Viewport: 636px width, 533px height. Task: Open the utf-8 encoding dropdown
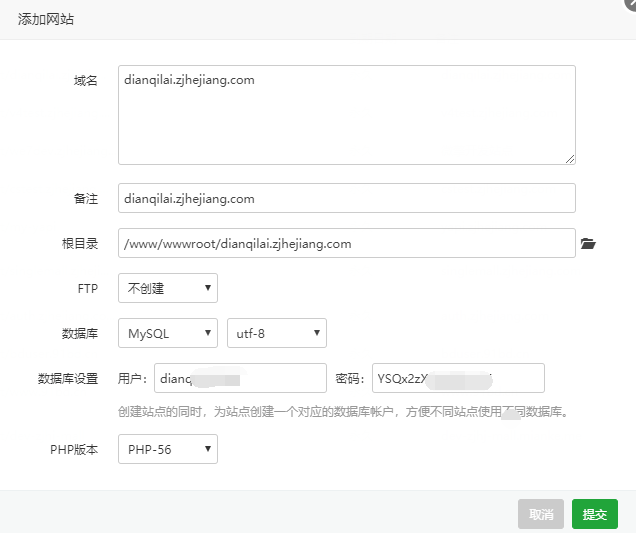pyautogui.click(x=277, y=333)
